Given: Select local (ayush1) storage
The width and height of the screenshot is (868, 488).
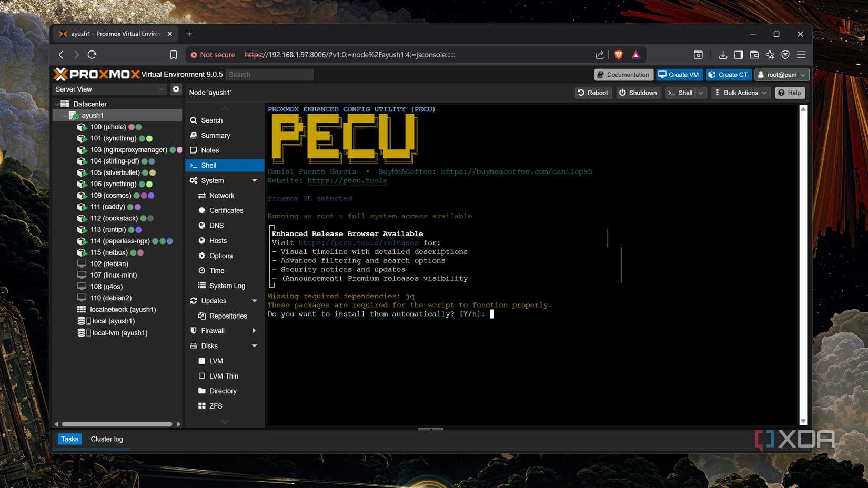Looking at the screenshot, I should (x=113, y=321).
